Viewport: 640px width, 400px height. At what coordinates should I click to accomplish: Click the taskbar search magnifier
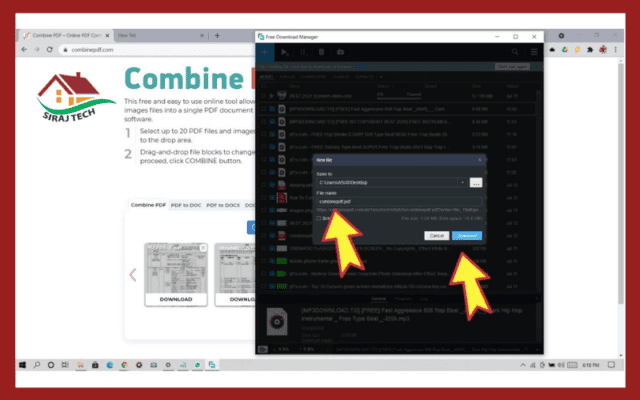click(x=37, y=365)
